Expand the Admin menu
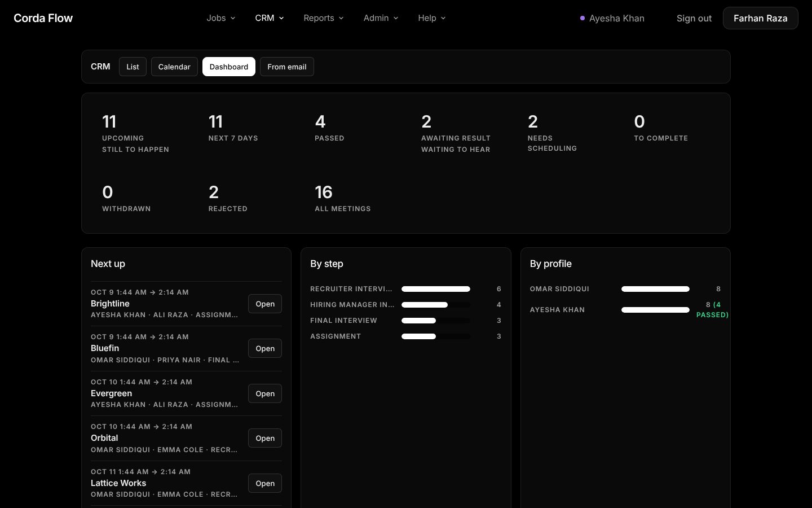This screenshot has width=812, height=508. [381, 18]
